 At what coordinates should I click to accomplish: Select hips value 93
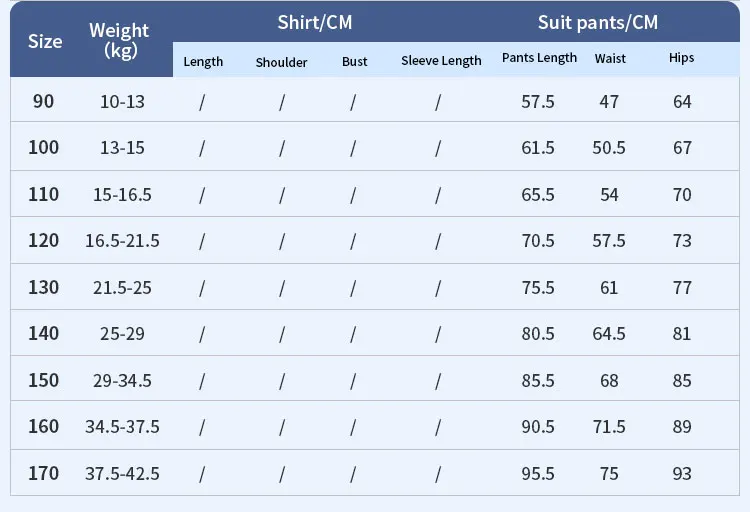[x=682, y=474]
